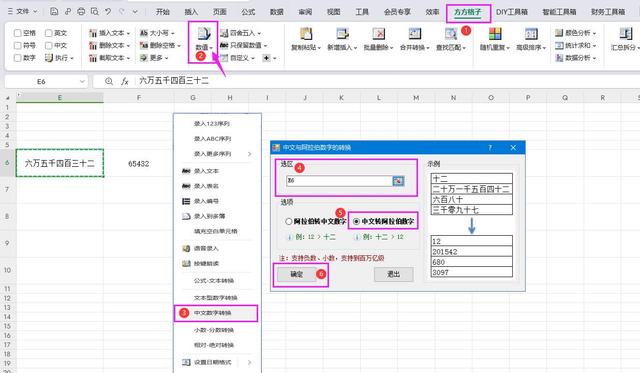Expand the 大小写 dropdown

click(173, 33)
